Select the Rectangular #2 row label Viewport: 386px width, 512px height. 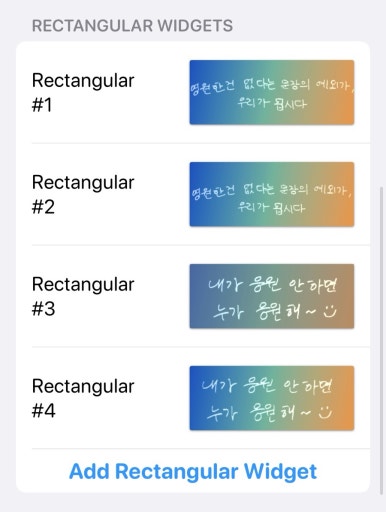pos(83,194)
